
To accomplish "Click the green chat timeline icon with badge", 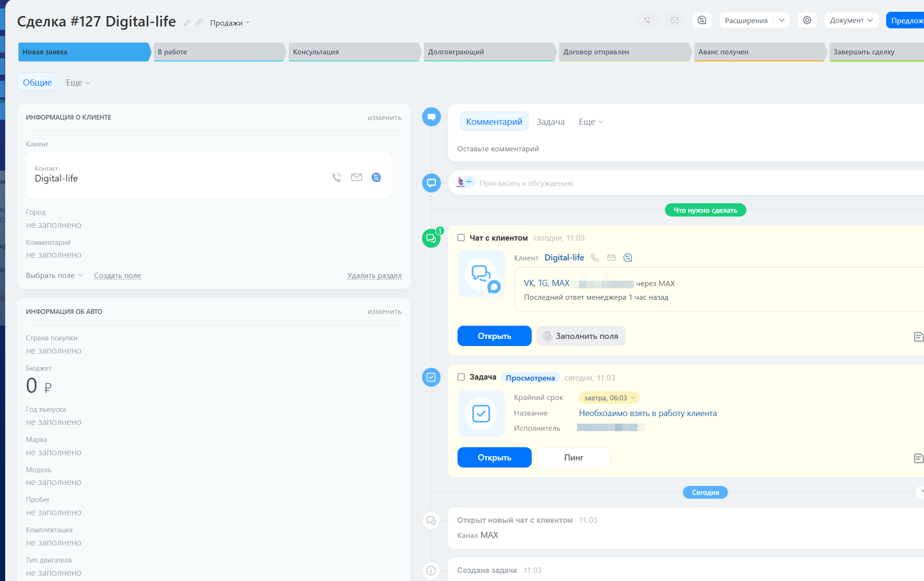I will click(431, 238).
